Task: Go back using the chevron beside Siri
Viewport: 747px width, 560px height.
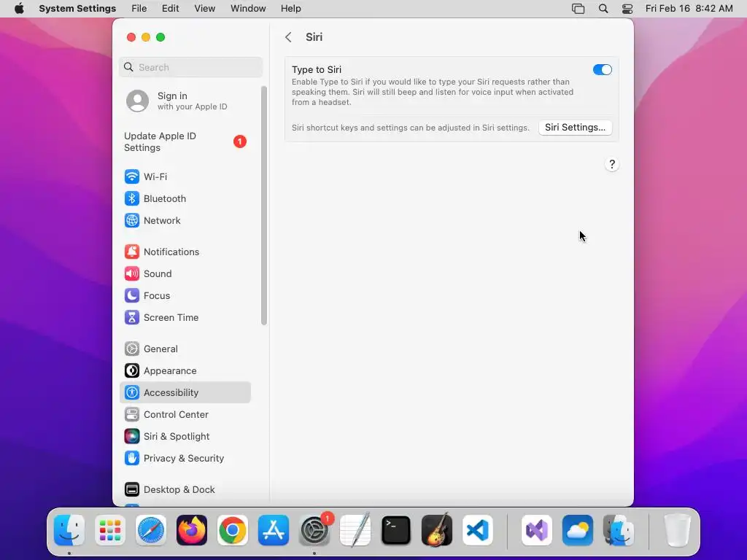Action: (x=288, y=37)
